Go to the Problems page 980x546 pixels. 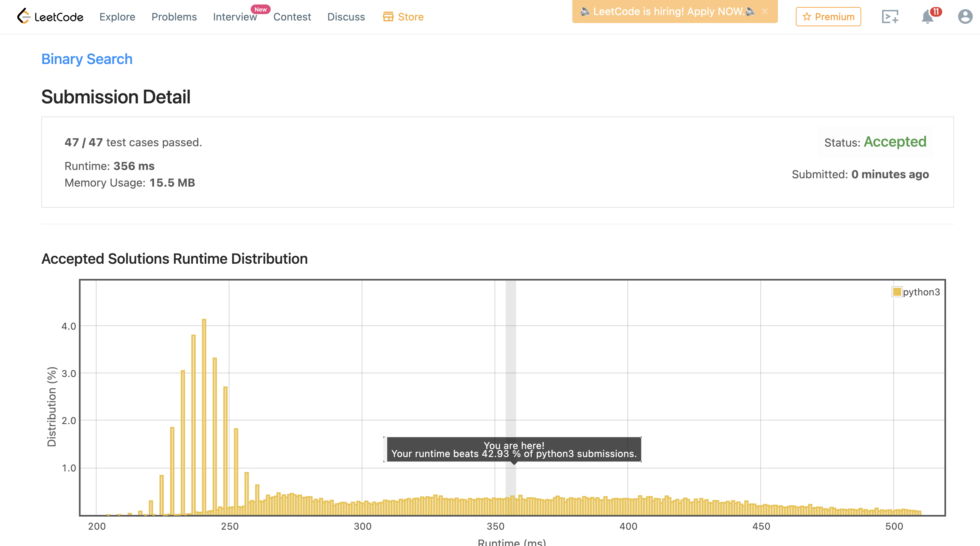click(174, 17)
